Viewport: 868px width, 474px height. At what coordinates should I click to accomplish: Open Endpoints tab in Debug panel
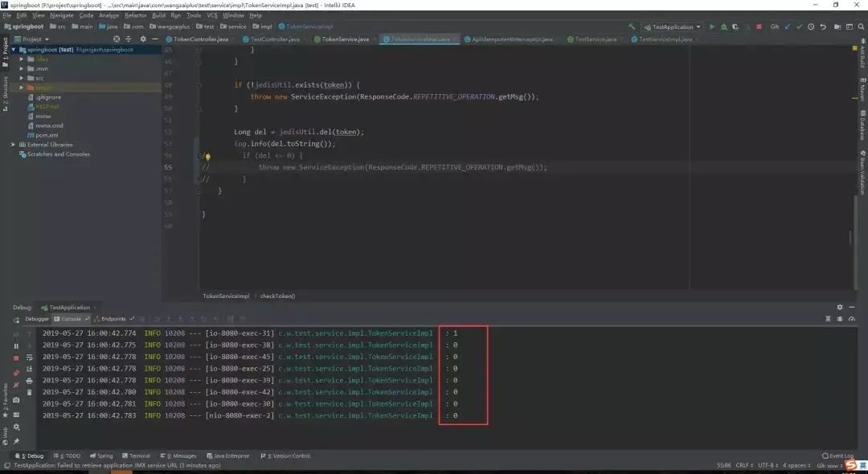click(113, 319)
